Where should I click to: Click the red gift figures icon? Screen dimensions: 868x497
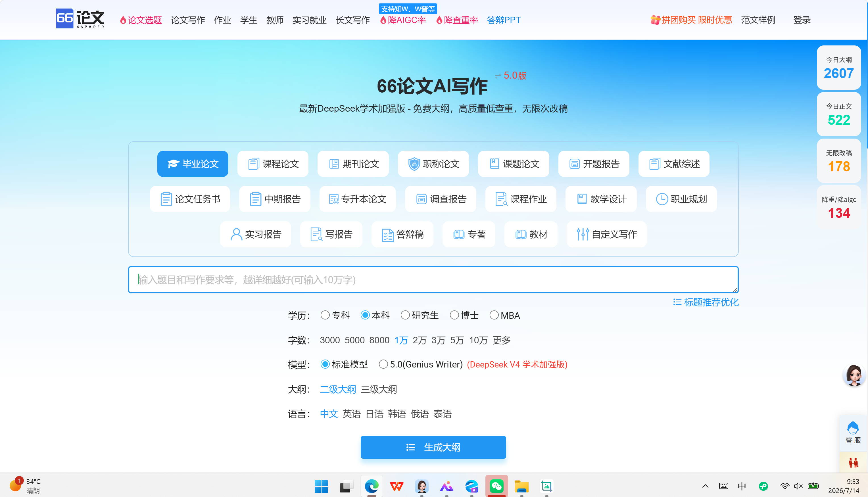coord(853,463)
